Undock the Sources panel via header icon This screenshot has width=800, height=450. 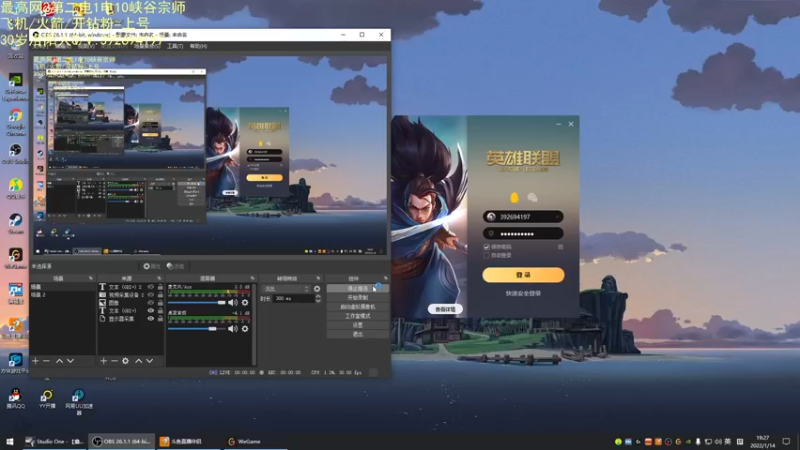159,279
